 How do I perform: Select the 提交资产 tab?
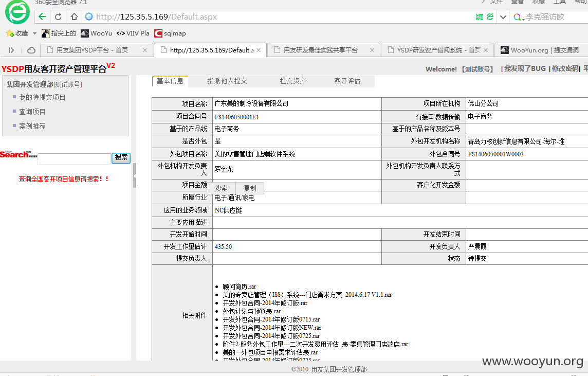pos(293,81)
